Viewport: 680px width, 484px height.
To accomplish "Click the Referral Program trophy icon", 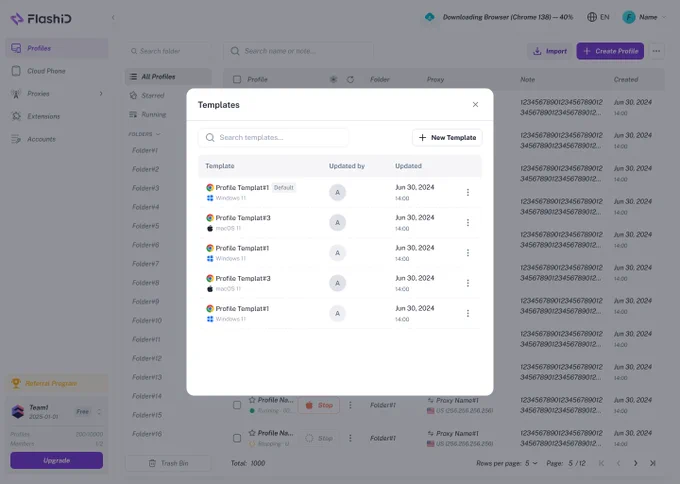I will point(16,383).
